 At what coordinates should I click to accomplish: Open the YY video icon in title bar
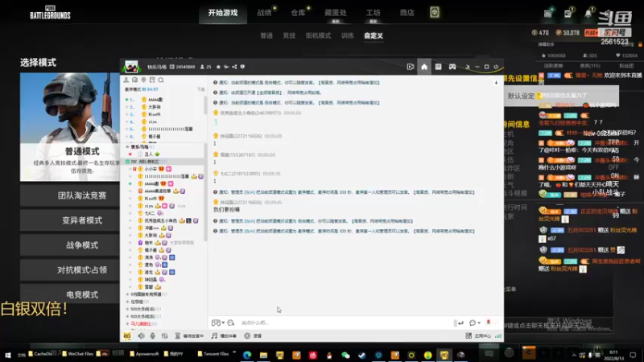[x=411, y=67]
